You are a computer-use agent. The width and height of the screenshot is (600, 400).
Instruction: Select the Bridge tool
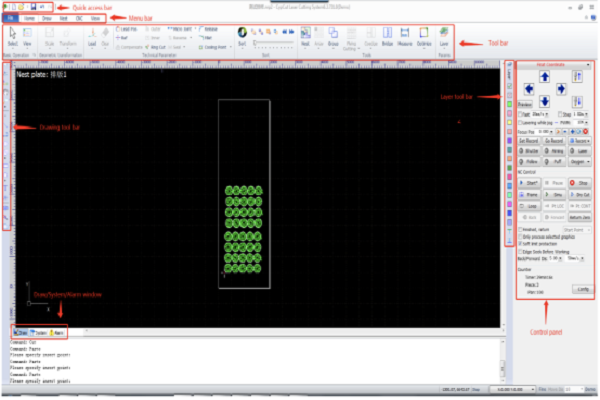click(x=387, y=37)
